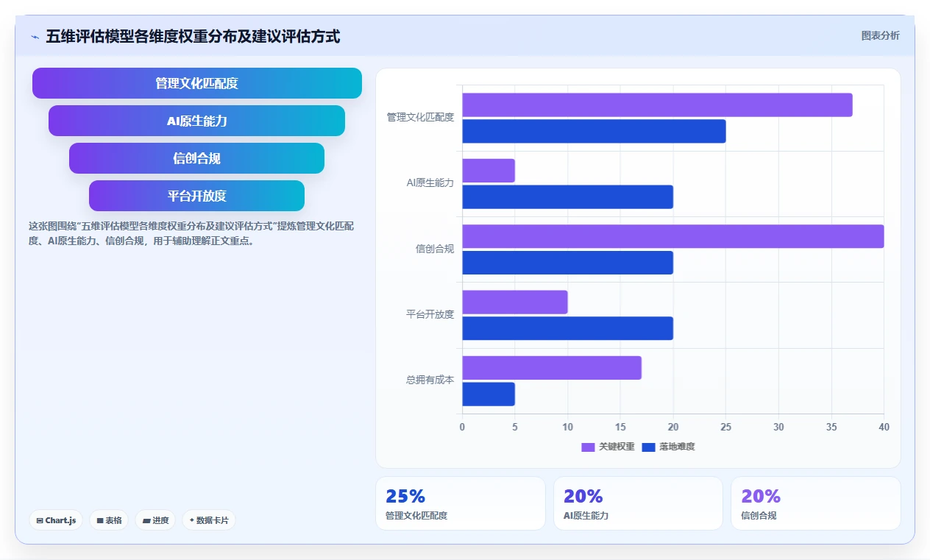Click the x-axis tick label 40
930x560 pixels.
tap(884, 427)
